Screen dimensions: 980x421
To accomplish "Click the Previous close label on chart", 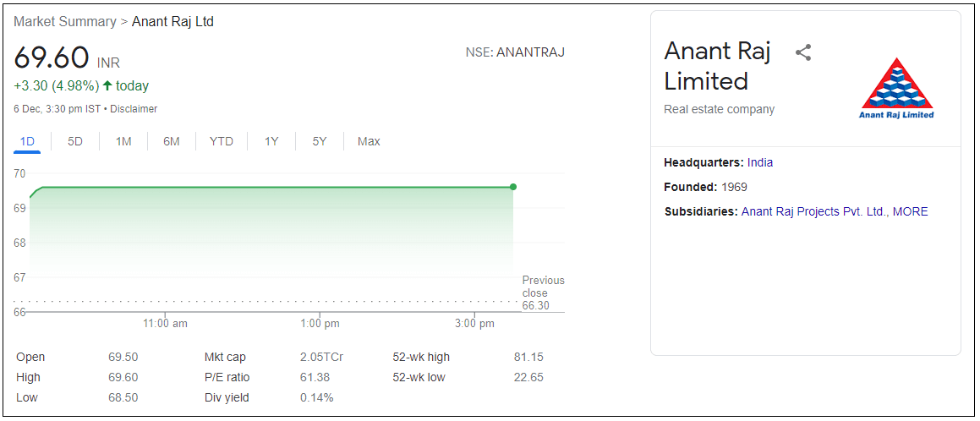I will (543, 287).
